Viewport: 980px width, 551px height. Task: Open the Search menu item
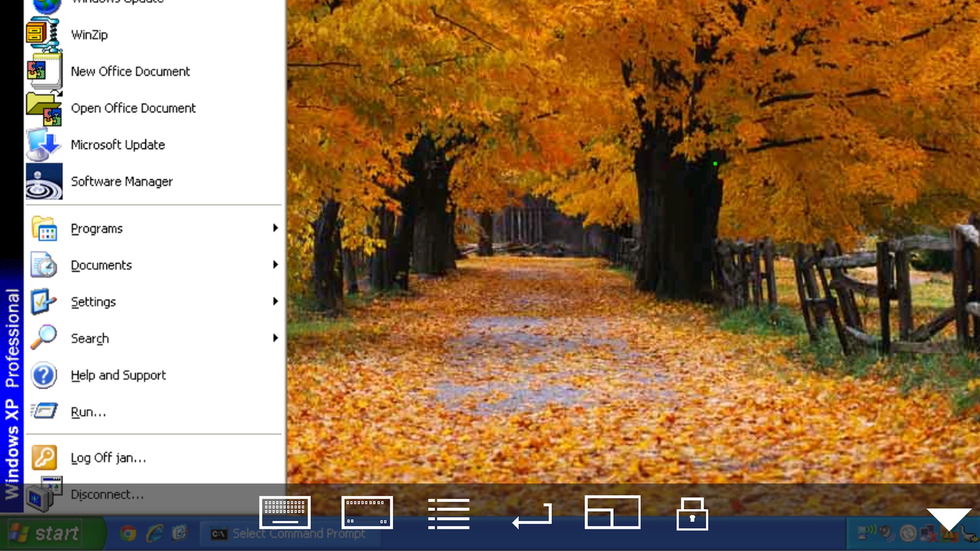coord(153,338)
